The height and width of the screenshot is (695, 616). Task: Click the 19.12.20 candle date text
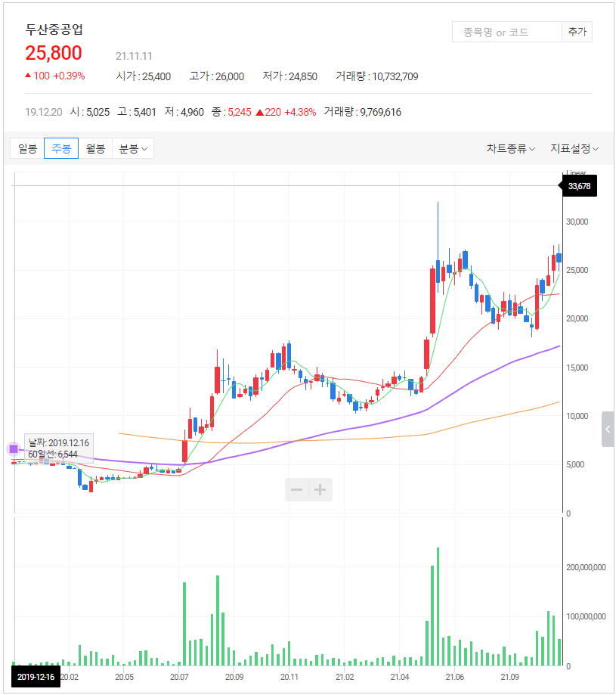point(44,112)
